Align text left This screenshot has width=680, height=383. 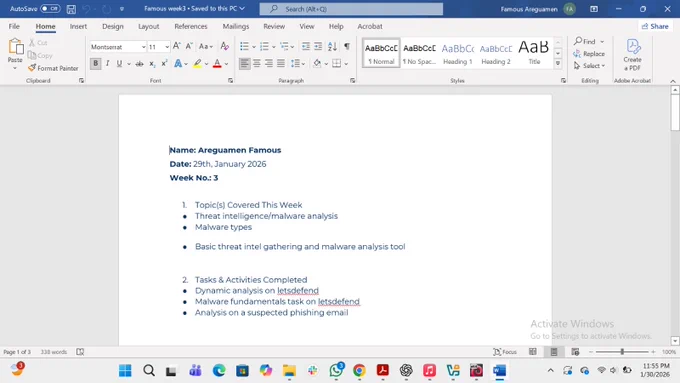(245, 63)
